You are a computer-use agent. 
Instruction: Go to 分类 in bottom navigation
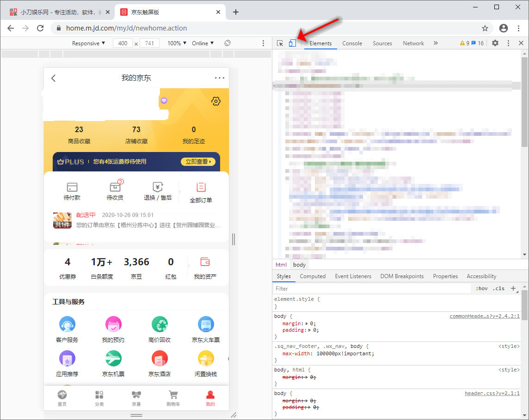[99, 398]
